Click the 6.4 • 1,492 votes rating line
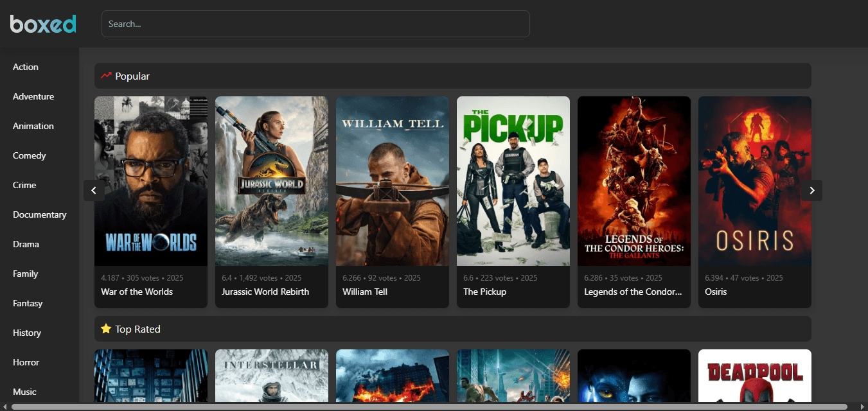 pos(261,278)
